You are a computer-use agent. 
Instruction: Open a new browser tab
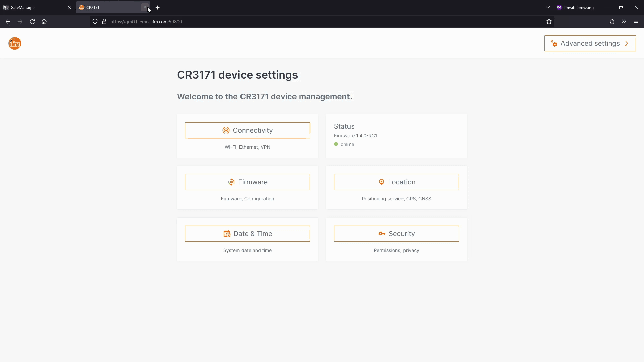(158, 7)
